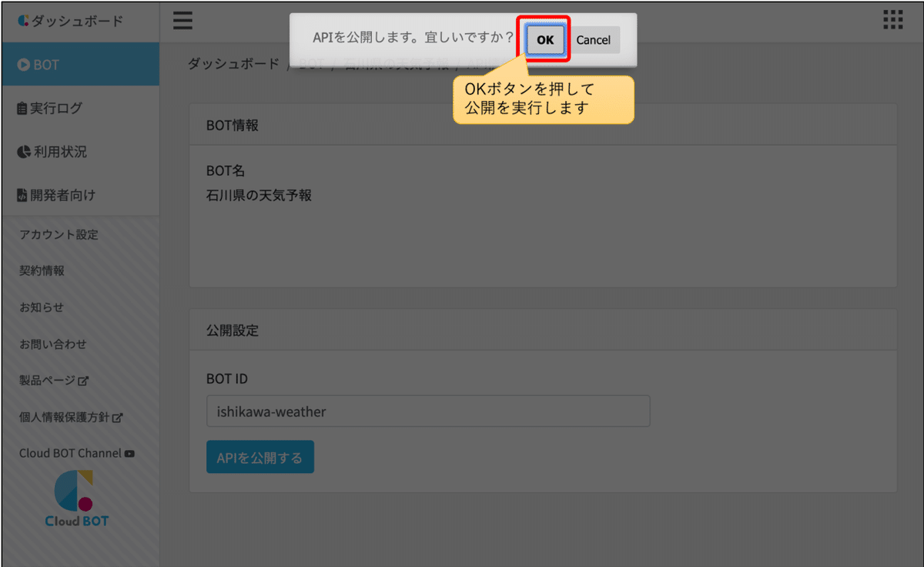This screenshot has width=924, height=567.
Task: Cancel the API publish dialog
Action: pyautogui.click(x=594, y=40)
